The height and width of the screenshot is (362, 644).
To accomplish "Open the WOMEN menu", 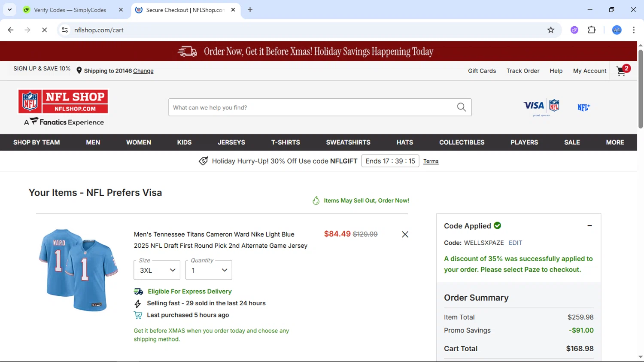I will pos(139,142).
